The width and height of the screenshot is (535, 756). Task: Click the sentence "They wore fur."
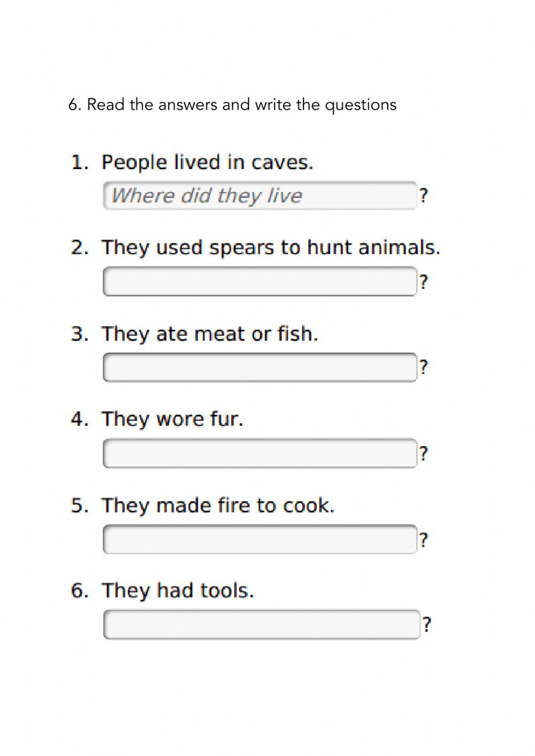(172, 419)
